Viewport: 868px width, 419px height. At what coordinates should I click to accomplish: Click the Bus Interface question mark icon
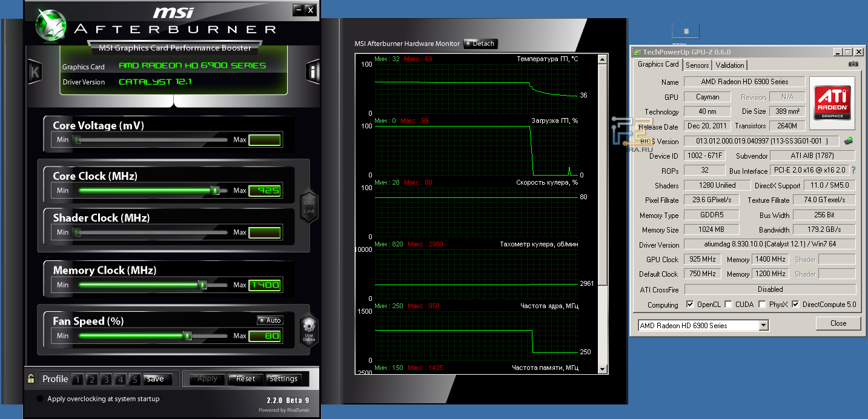point(853,171)
